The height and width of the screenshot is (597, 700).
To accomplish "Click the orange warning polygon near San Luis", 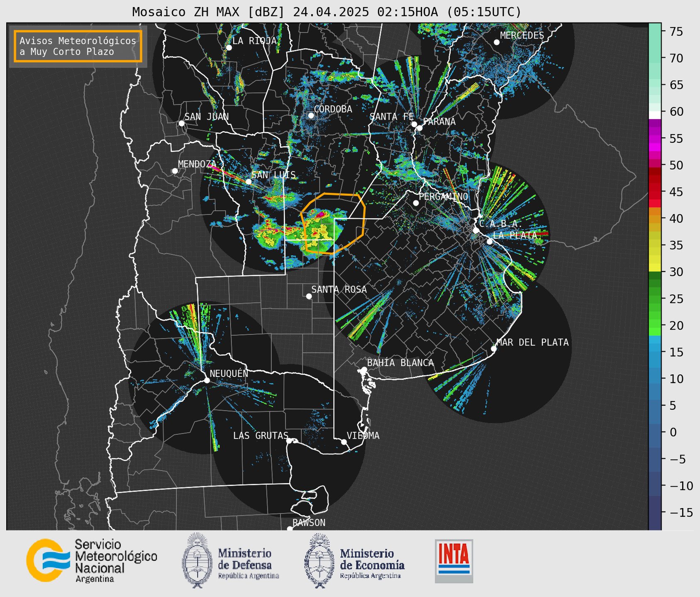I will coord(333,223).
